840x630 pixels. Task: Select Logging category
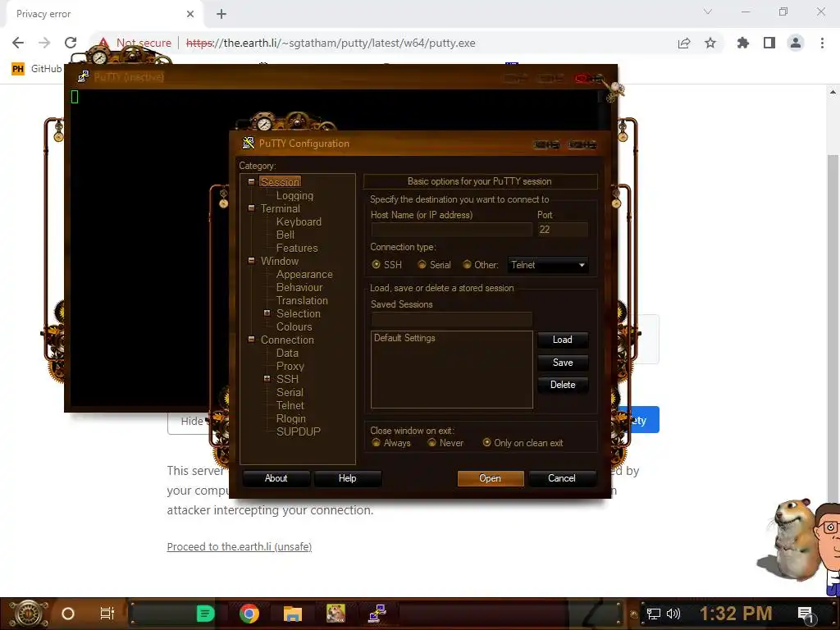point(294,195)
